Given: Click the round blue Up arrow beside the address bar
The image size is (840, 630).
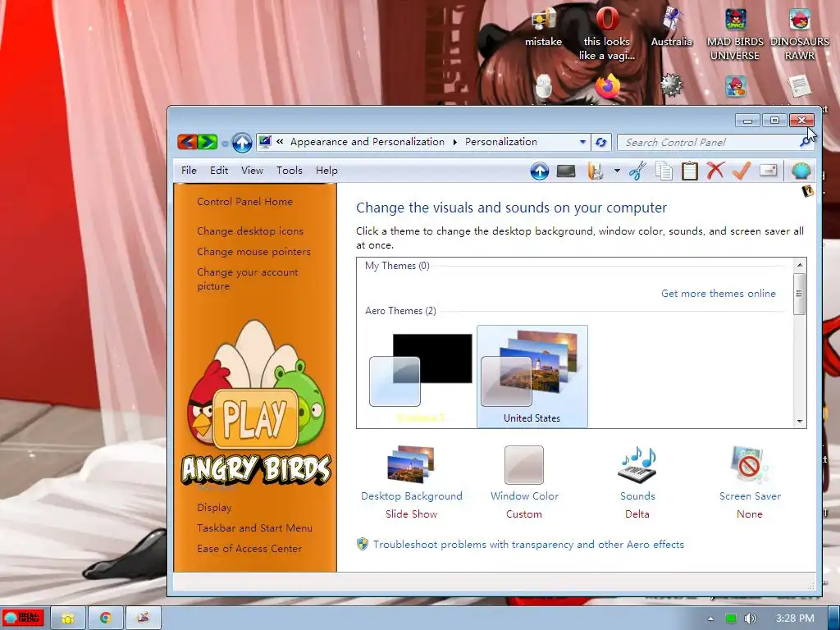Looking at the screenshot, I should click(242, 143).
